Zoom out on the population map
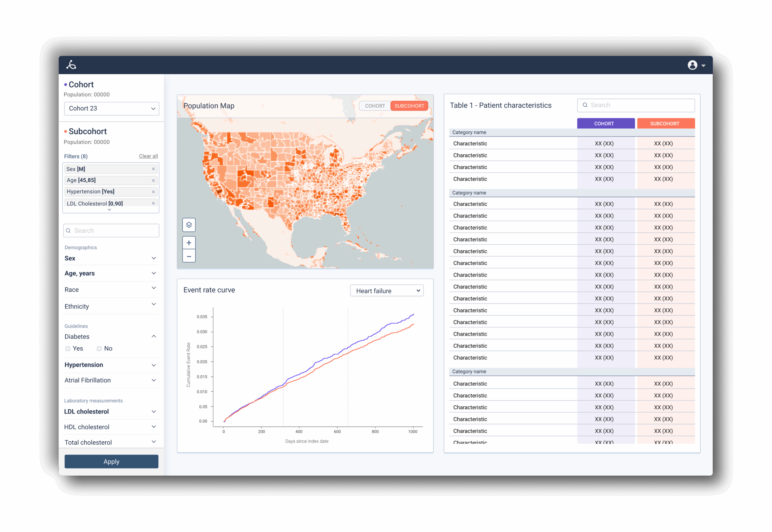772x532 pixels. 189,256
